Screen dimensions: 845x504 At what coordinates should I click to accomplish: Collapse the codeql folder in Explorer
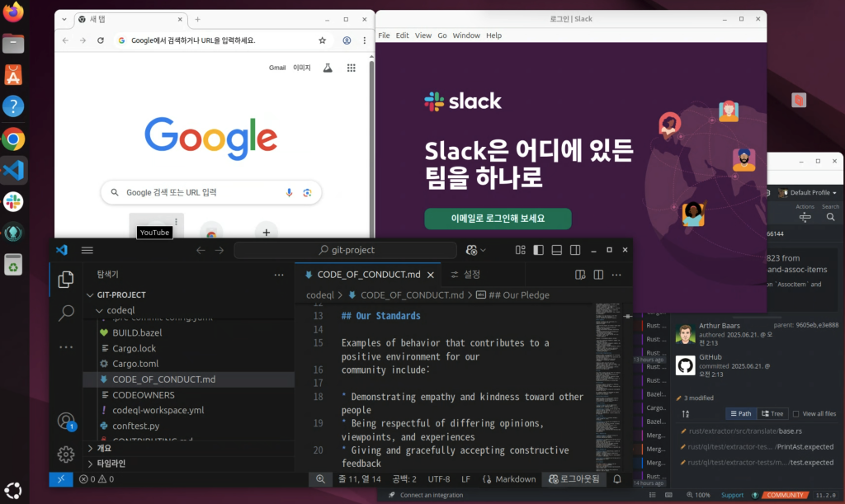[x=99, y=311]
